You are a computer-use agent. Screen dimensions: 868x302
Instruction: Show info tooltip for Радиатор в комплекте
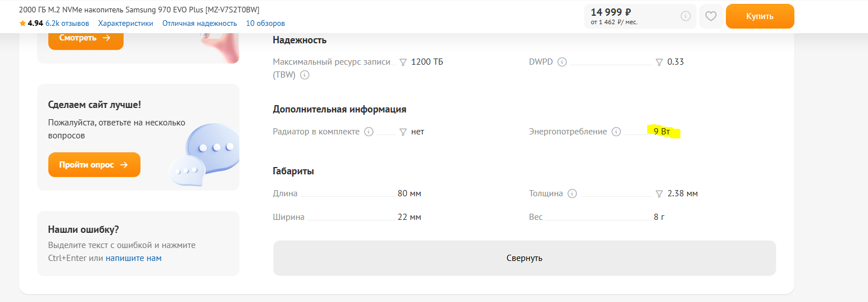pyautogui.click(x=369, y=132)
